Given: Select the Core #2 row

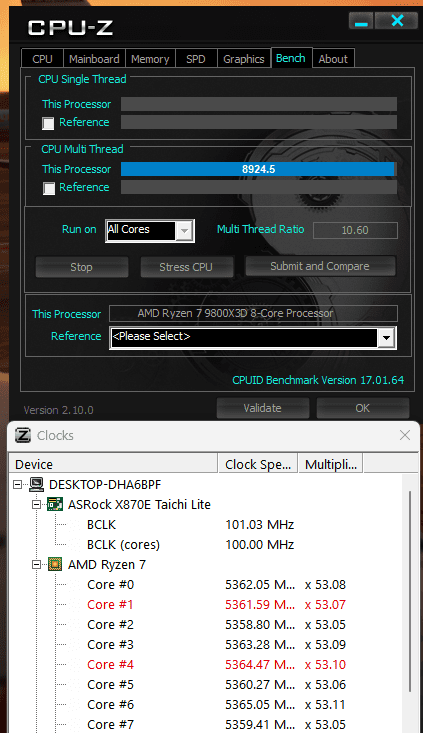Looking at the screenshot, I should click(206, 625).
